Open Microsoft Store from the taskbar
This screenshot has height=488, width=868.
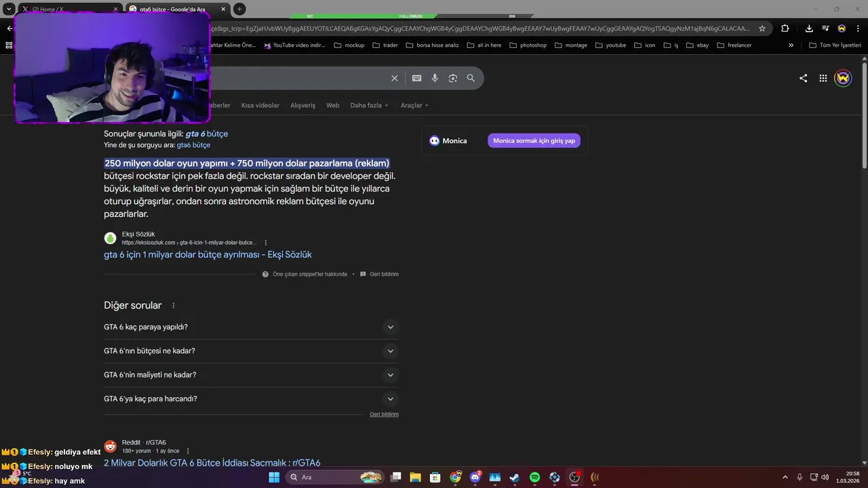coord(435,477)
